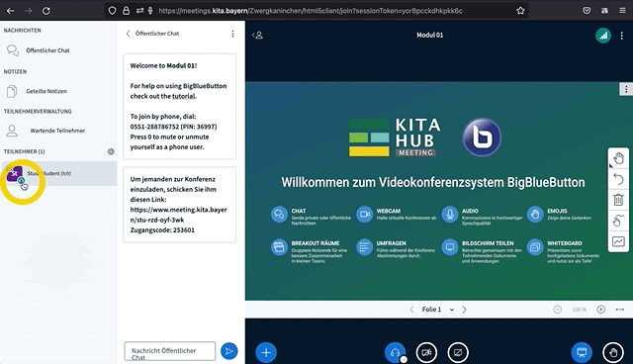The width and height of the screenshot is (633, 364).
Task: Delete all annotations with trash icon
Action: click(618, 200)
